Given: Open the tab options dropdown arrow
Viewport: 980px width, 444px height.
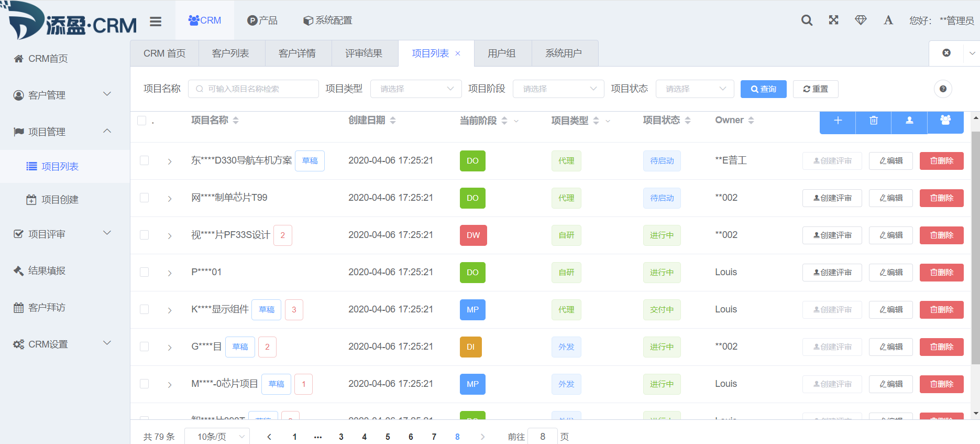Looking at the screenshot, I should click(972, 53).
